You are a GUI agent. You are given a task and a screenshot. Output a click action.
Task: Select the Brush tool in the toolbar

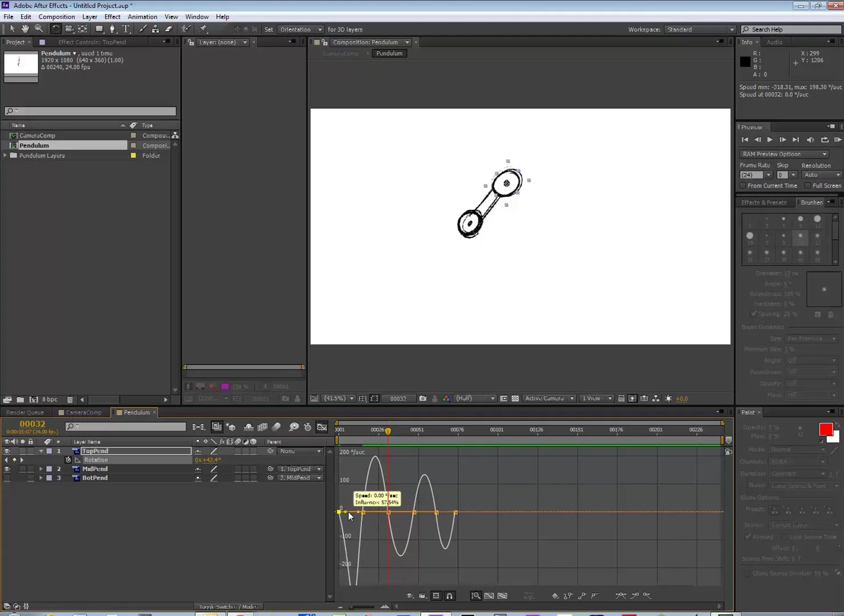[x=143, y=29]
